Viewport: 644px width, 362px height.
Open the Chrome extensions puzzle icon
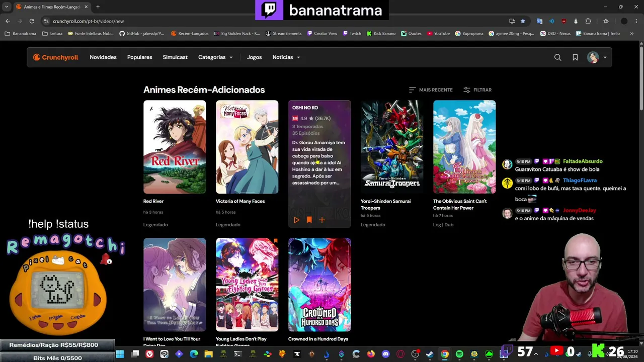pyautogui.click(x=588, y=21)
